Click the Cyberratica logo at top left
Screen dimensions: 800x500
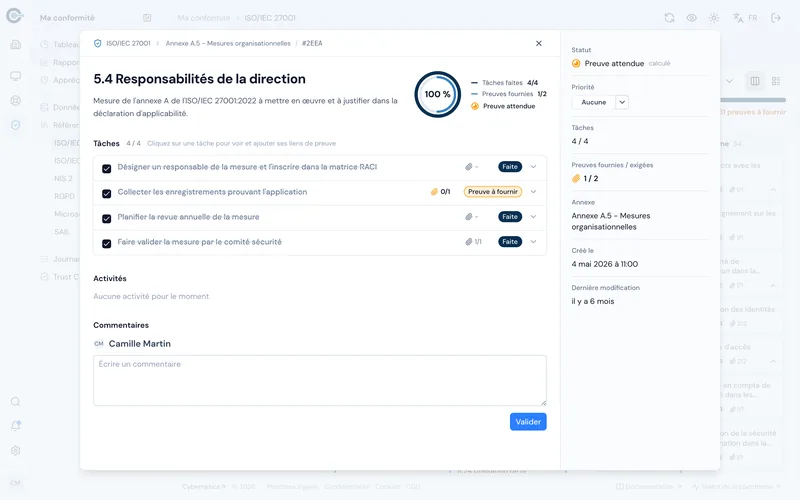tap(15, 16)
